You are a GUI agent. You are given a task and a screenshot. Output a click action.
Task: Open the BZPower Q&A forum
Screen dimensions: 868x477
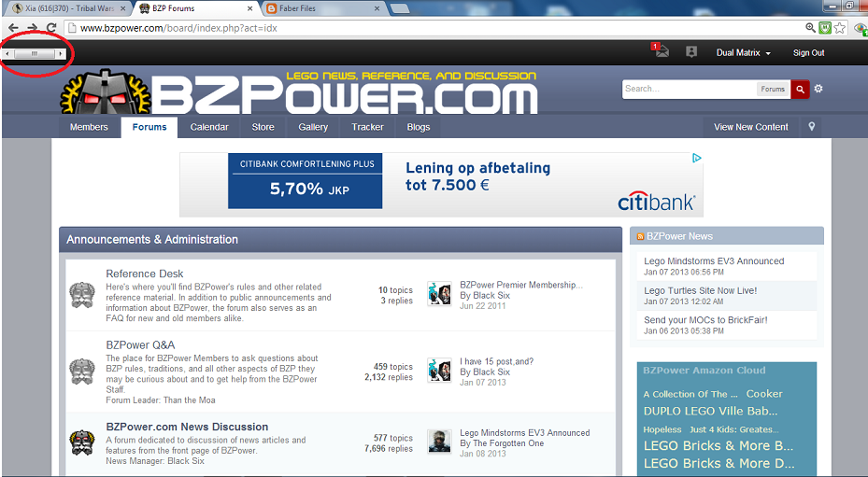pos(140,345)
